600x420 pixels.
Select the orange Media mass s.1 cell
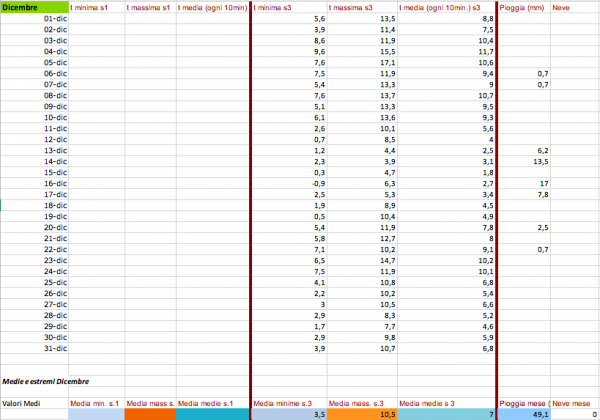click(x=150, y=414)
